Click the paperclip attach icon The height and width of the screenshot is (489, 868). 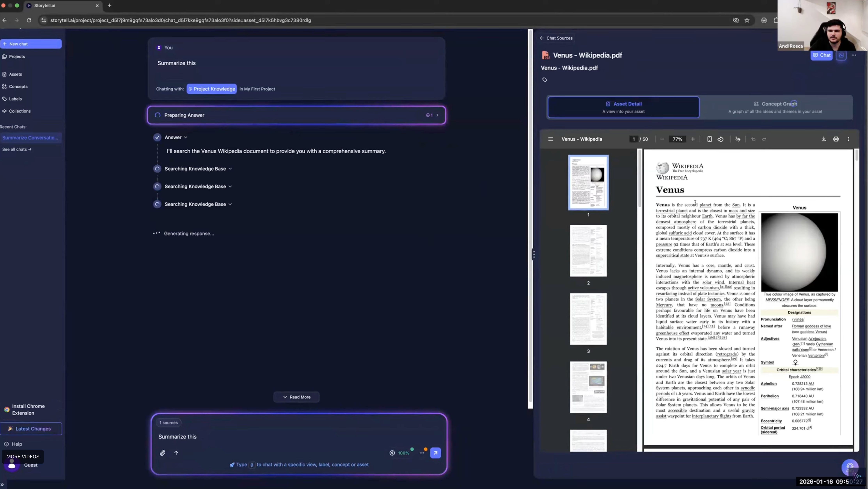tap(162, 453)
